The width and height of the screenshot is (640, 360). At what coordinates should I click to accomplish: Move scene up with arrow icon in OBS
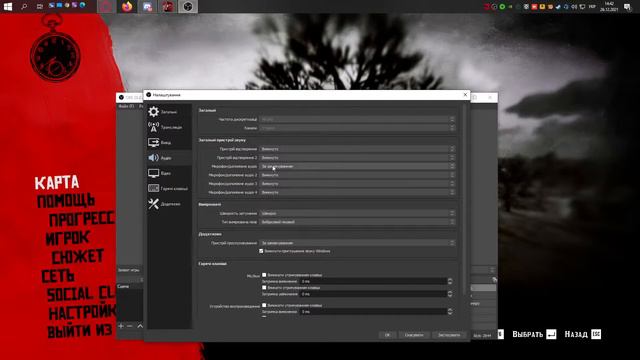(x=140, y=326)
